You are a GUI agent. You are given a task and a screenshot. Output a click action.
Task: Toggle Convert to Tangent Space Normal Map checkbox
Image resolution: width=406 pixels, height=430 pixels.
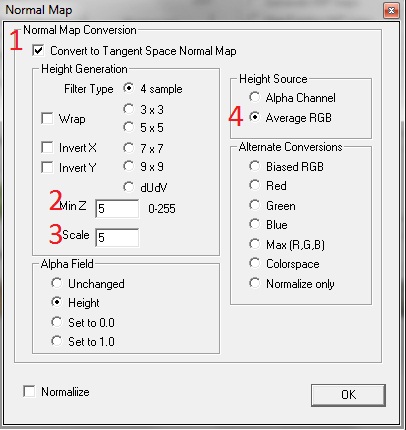coord(38,51)
